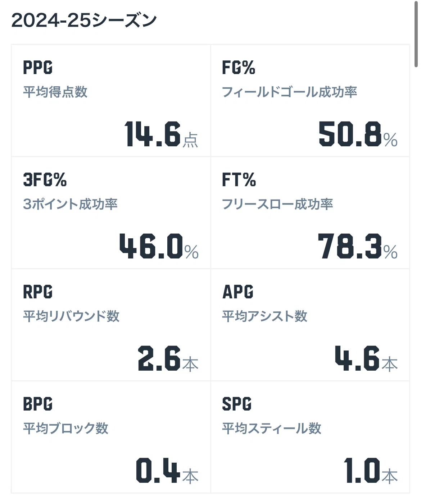
Task: Click the フィールドゴール成功率 description text
Action: 290,92
